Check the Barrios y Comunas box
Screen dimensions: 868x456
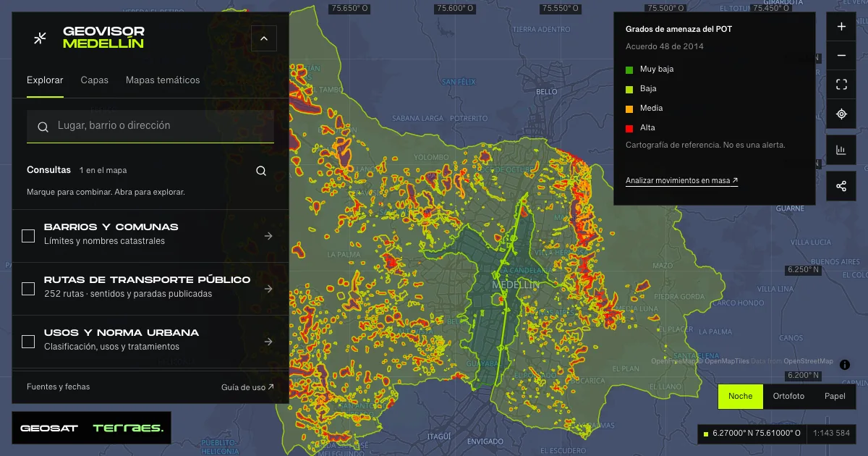point(28,236)
